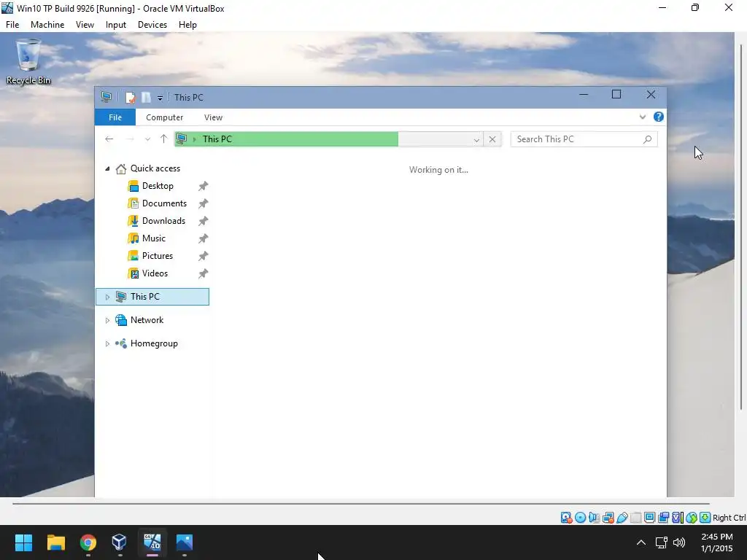This screenshot has width=747, height=560.
Task: Click the pin icon next to Music
Action: 204,238
